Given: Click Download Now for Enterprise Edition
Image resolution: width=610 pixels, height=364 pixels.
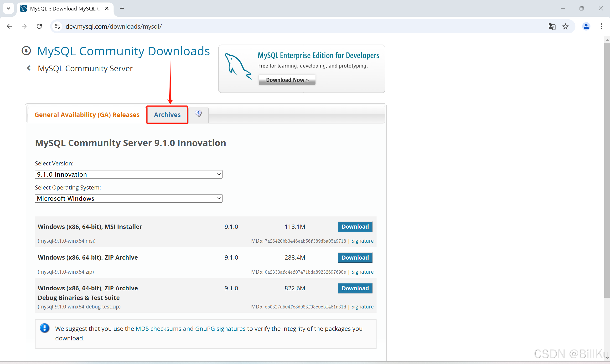Looking at the screenshot, I should coord(287,80).
